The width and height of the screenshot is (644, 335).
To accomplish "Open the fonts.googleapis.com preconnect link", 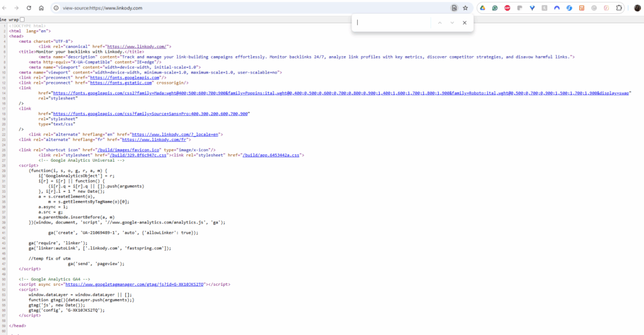I will click(x=125, y=77).
